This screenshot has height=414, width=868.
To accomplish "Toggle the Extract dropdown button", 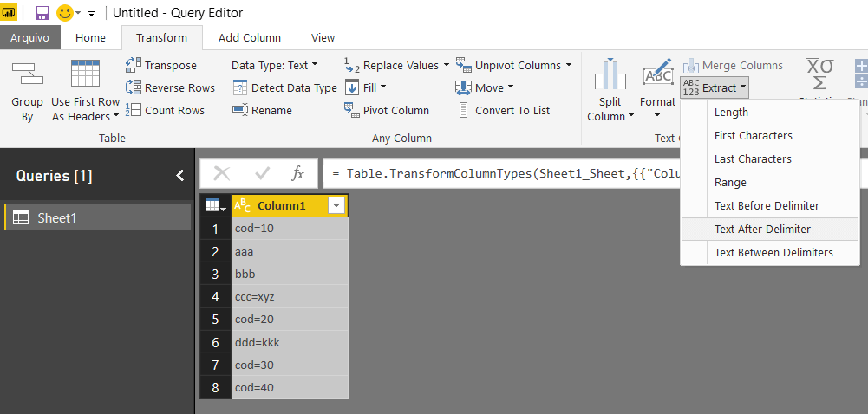I will point(715,87).
